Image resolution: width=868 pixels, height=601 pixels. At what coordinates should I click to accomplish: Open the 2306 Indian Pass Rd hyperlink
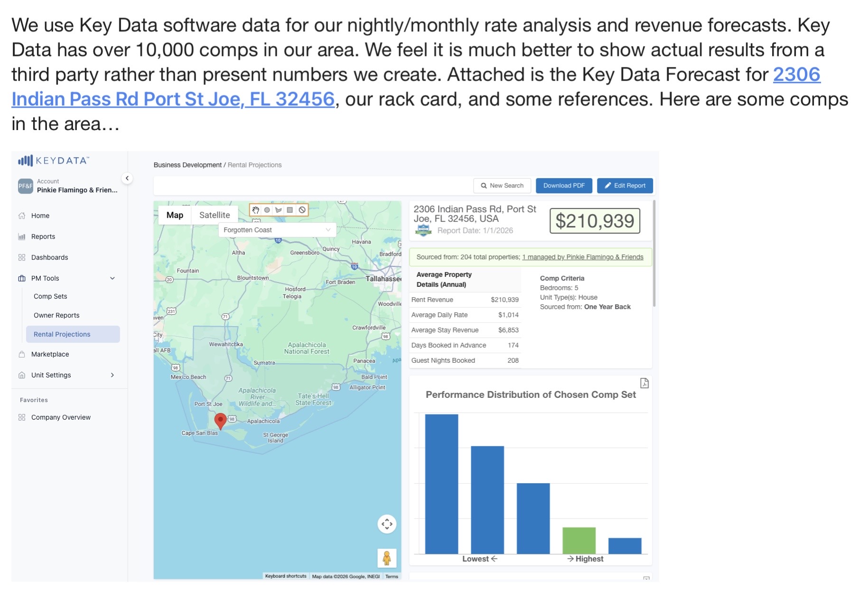point(173,99)
